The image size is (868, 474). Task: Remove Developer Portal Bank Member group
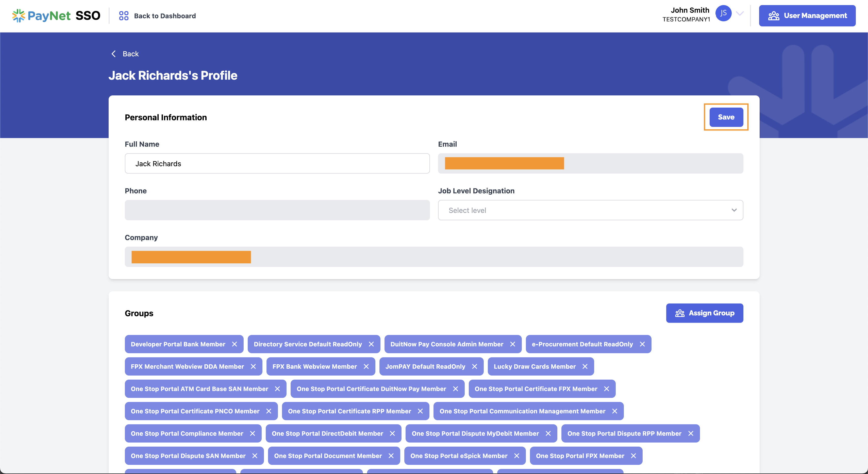point(235,344)
